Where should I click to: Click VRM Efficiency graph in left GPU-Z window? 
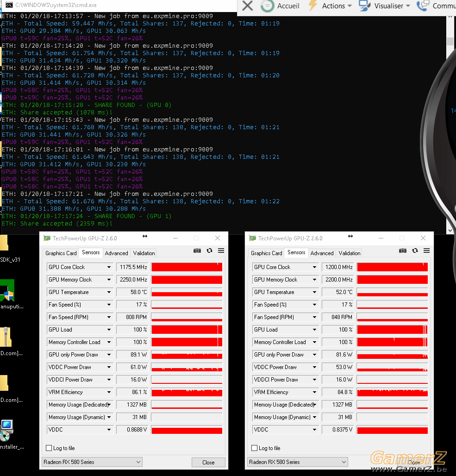pyautogui.click(x=187, y=392)
